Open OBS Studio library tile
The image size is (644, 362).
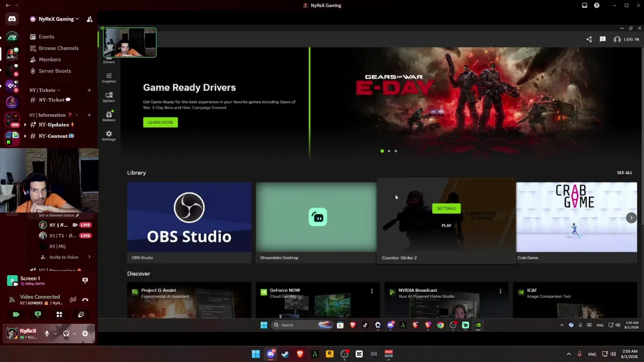189,222
